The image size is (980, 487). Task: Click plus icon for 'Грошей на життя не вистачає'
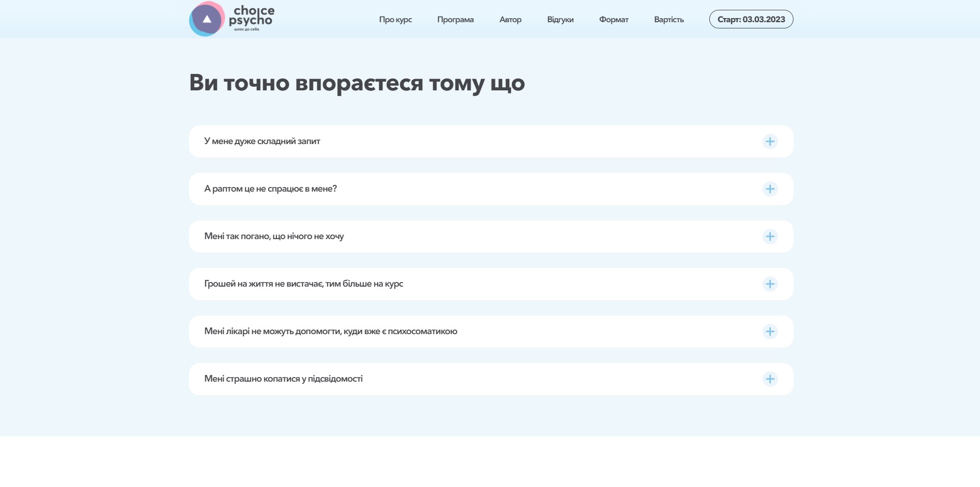pos(770,284)
